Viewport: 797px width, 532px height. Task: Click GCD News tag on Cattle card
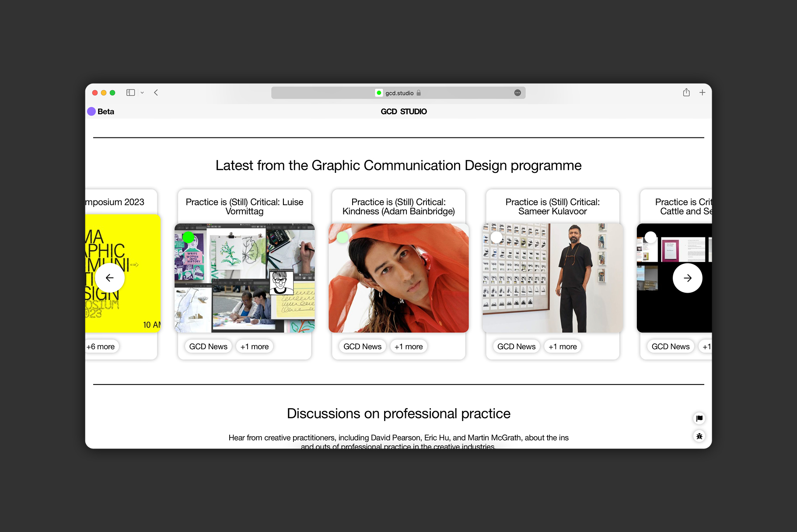pyautogui.click(x=671, y=346)
